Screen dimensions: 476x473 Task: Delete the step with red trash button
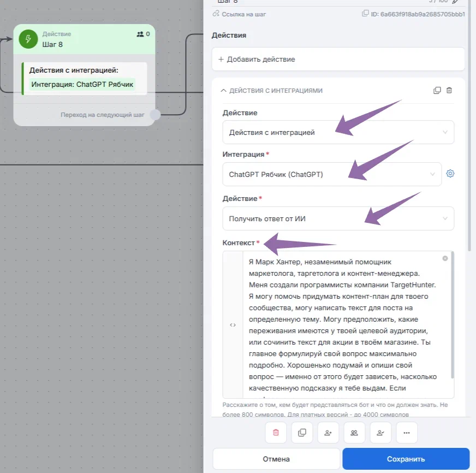pos(276,433)
